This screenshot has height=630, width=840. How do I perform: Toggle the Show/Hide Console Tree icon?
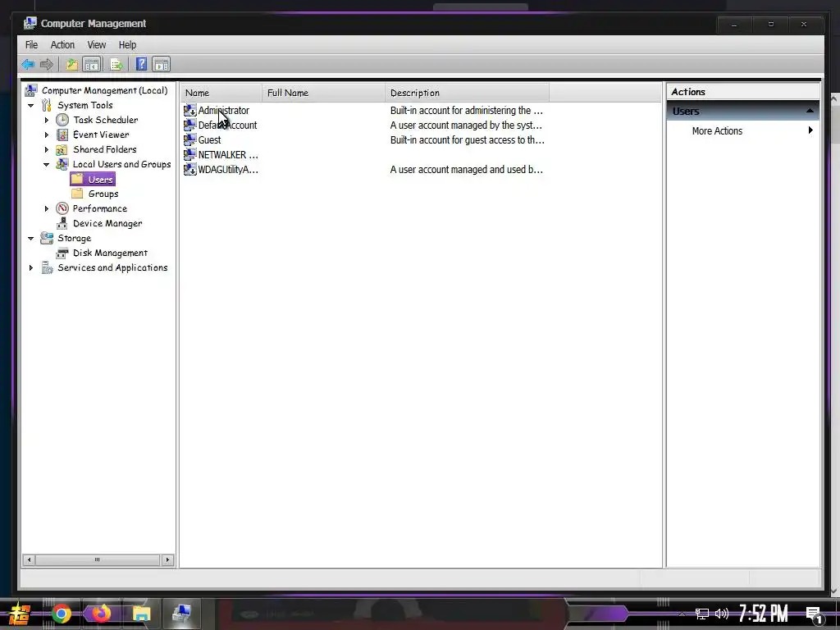point(92,65)
